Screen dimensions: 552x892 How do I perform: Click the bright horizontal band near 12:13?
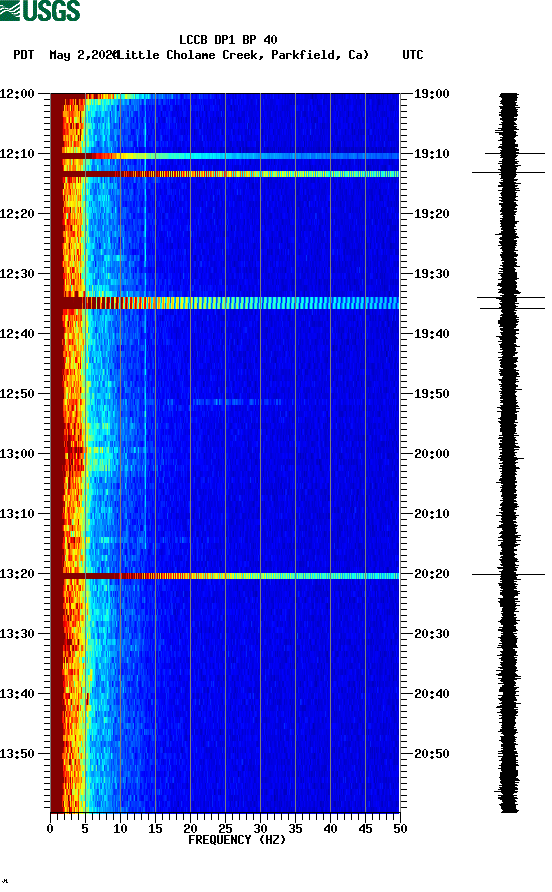(225, 174)
